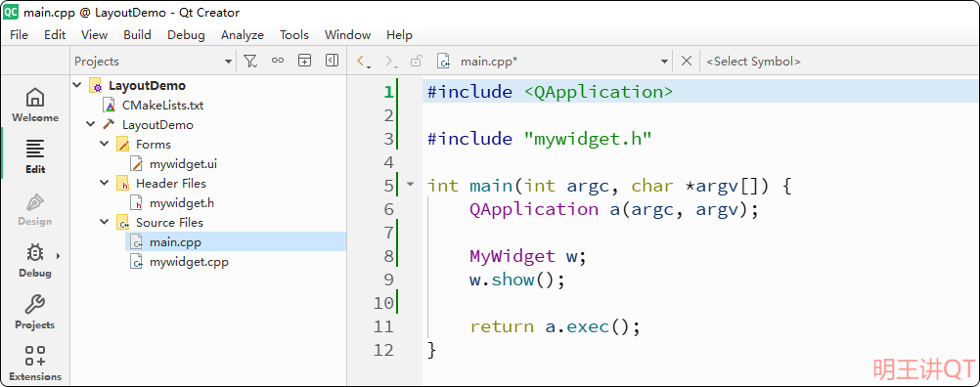Collapse the LayoutDemo root project

click(77, 86)
